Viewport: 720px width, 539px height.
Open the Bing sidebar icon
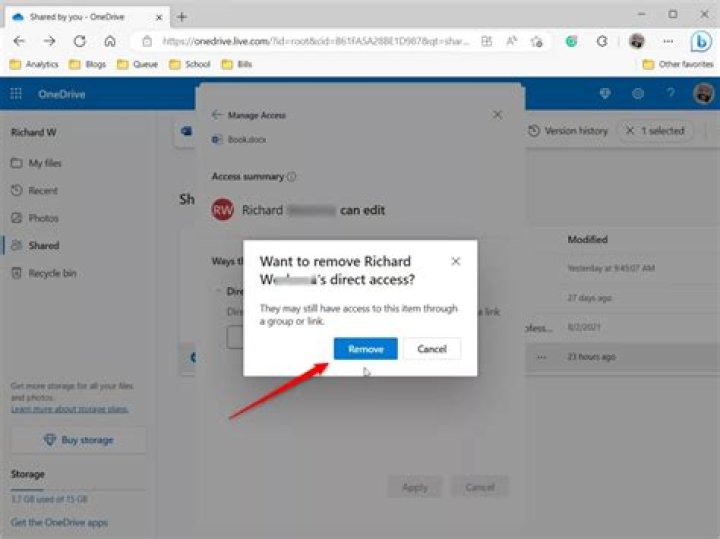[x=701, y=41]
